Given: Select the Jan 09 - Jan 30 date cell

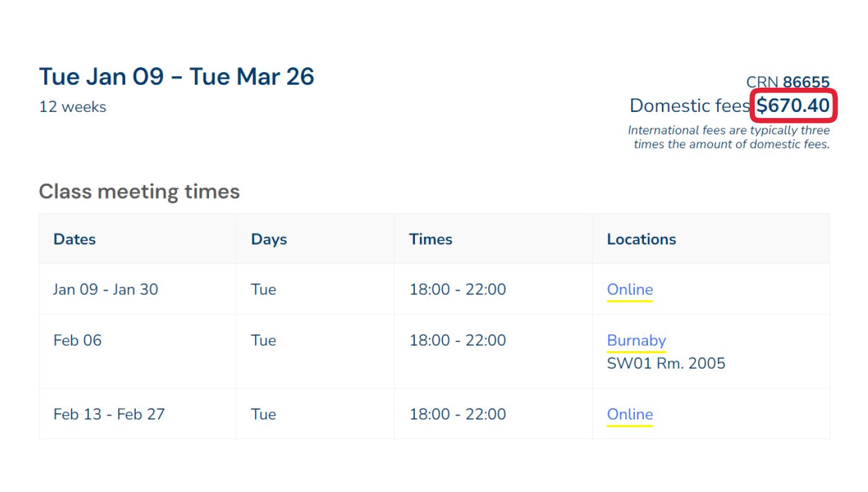Looking at the screenshot, I should click(105, 289).
